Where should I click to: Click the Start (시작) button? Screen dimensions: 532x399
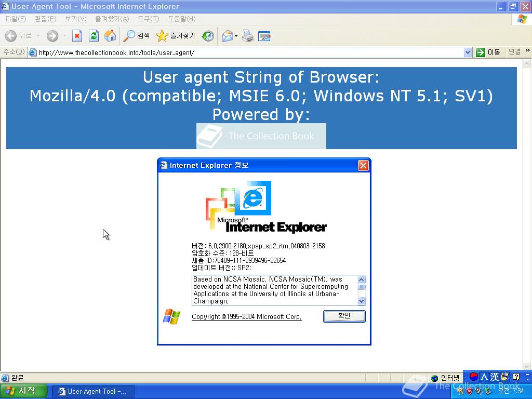pos(24,391)
